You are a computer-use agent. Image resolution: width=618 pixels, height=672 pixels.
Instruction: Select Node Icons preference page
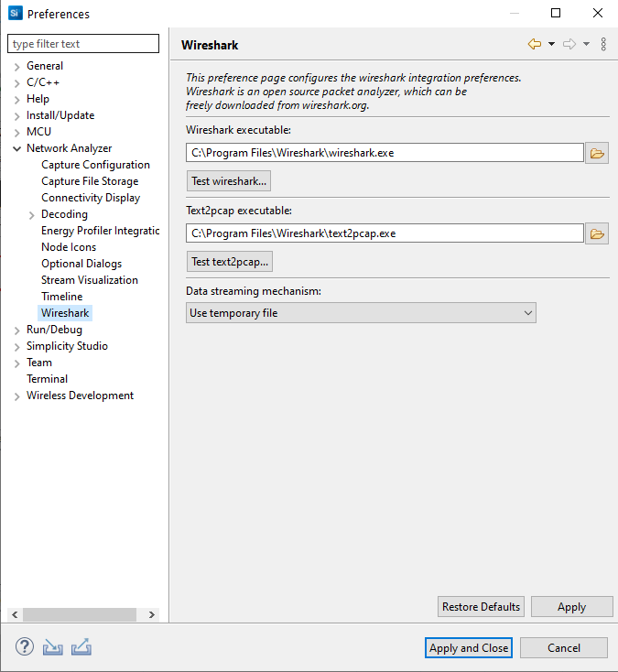pos(69,247)
